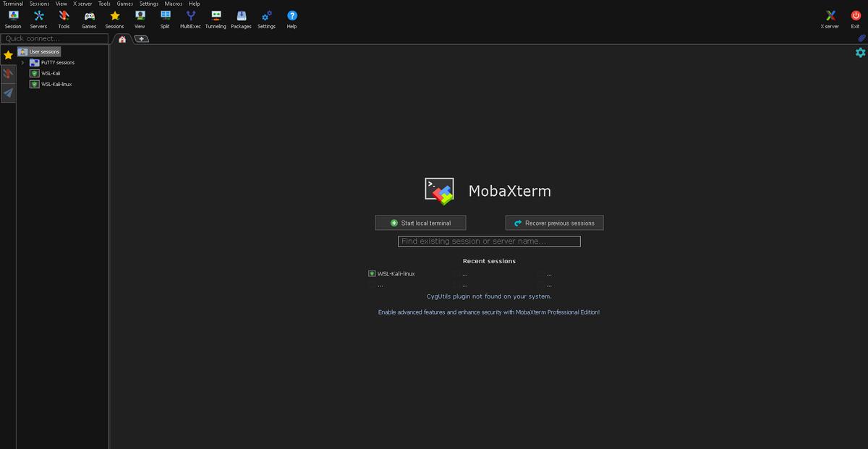Viewport: 868px width, 449px height.
Task: Click Recover previous sessions button
Action: point(554,223)
